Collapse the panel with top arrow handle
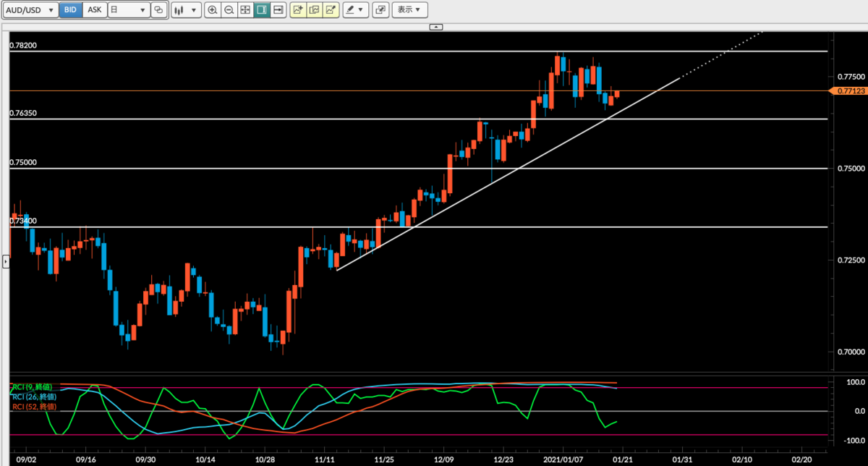Viewport: 868px width, 466px height. pos(435,27)
